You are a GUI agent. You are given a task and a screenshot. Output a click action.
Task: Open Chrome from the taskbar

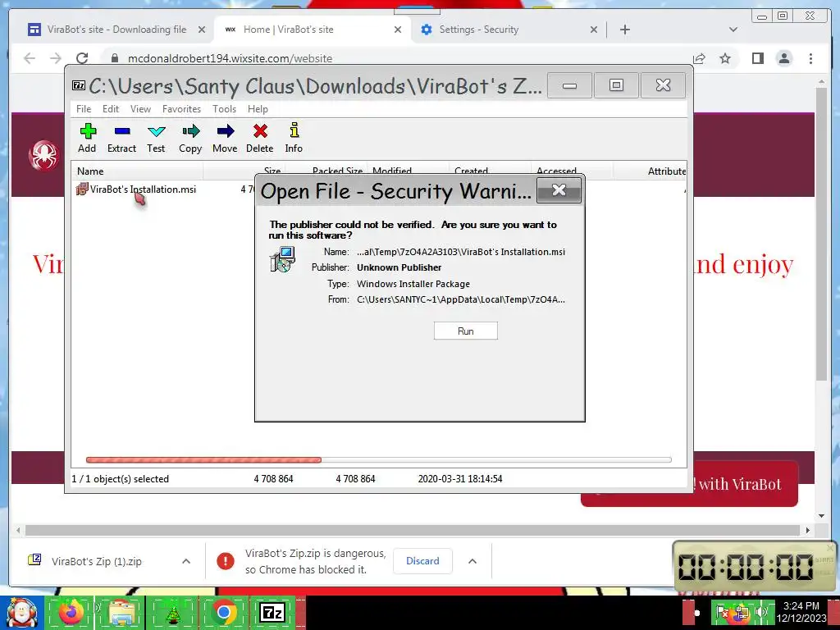223,612
